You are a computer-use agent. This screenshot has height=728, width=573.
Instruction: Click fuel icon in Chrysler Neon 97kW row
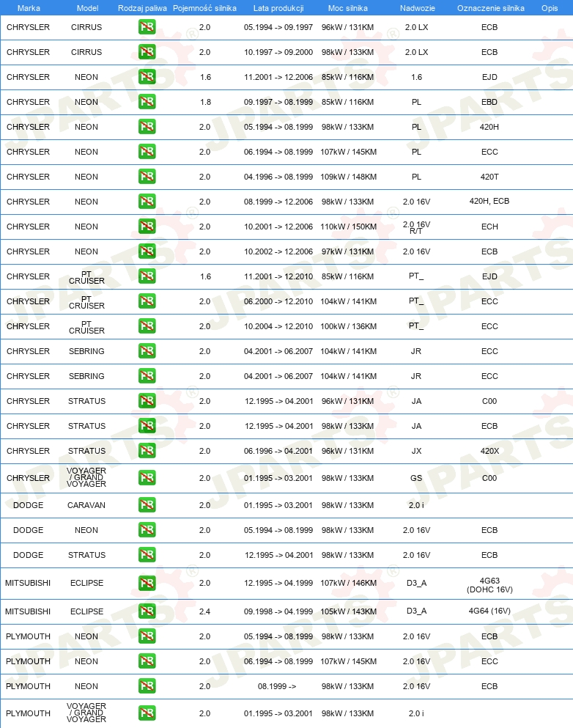(x=147, y=251)
